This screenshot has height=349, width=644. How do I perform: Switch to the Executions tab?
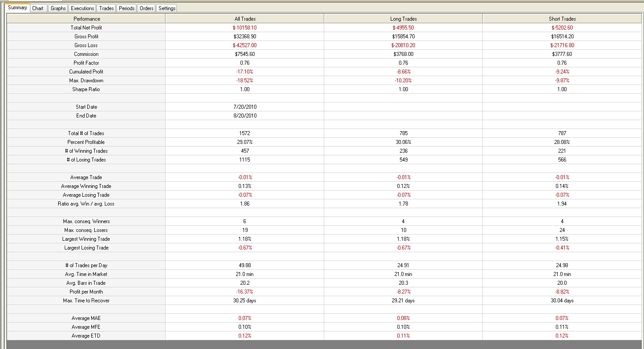[x=82, y=8]
